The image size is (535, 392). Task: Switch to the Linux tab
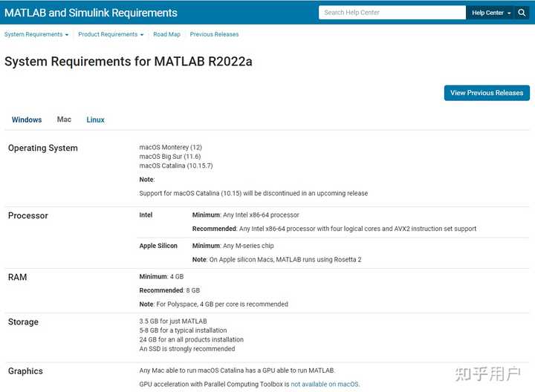tap(96, 120)
